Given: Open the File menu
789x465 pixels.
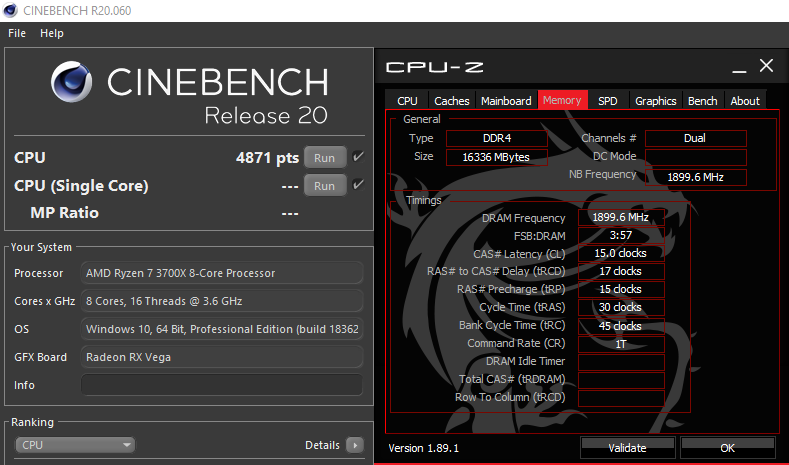Looking at the screenshot, I should 17,33.
